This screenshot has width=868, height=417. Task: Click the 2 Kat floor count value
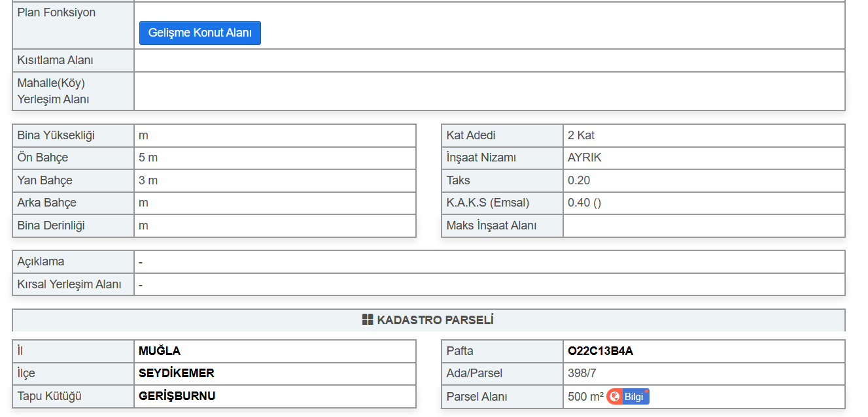pyautogui.click(x=581, y=135)
